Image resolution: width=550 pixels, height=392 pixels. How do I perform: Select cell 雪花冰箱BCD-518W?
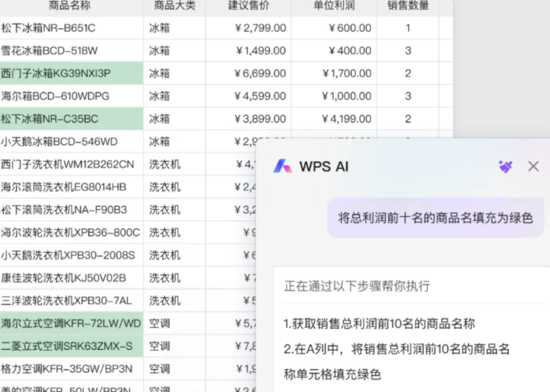(72, 50)
